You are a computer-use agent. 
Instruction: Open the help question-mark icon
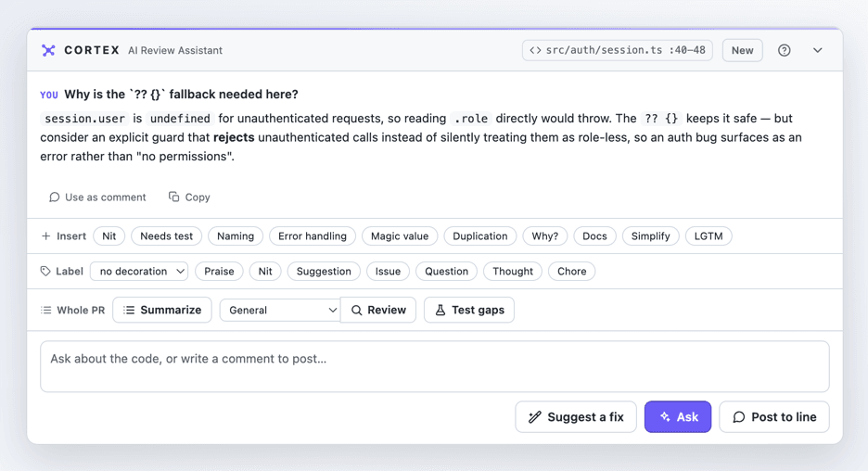click(784, 50)
